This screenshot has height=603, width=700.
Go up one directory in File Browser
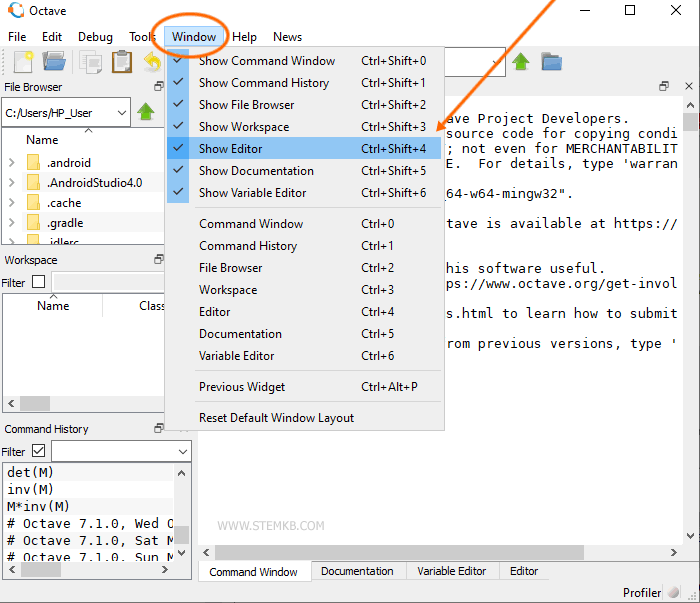pos(146,112)
